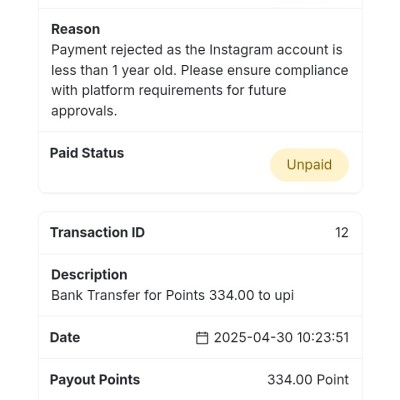This screenshot has width=400, height=400.
Task: Click the Reason heading
Action: pos(75,29)
